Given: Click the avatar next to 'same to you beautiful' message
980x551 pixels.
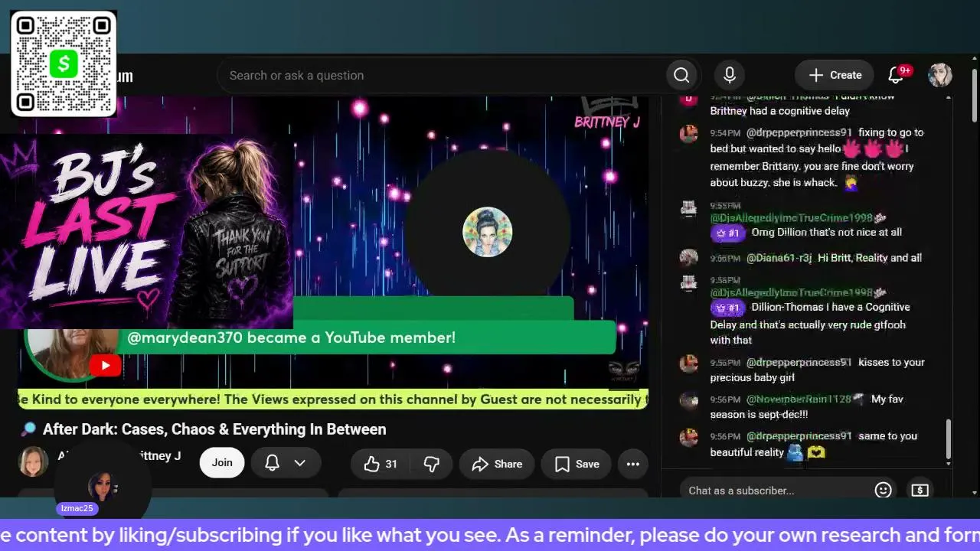Looking at the screenshot, I should (688, 437).
